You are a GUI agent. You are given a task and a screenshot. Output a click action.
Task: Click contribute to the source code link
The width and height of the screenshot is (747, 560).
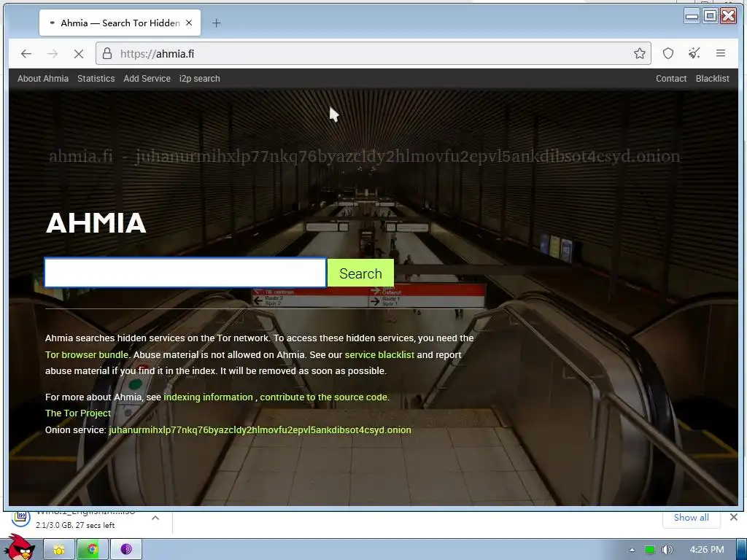click(325, 397)
